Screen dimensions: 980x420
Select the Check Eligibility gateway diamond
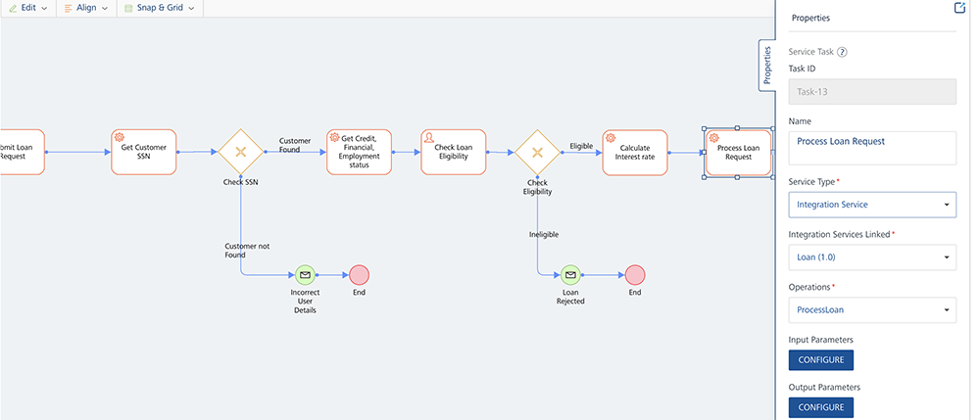coord(537,153)
